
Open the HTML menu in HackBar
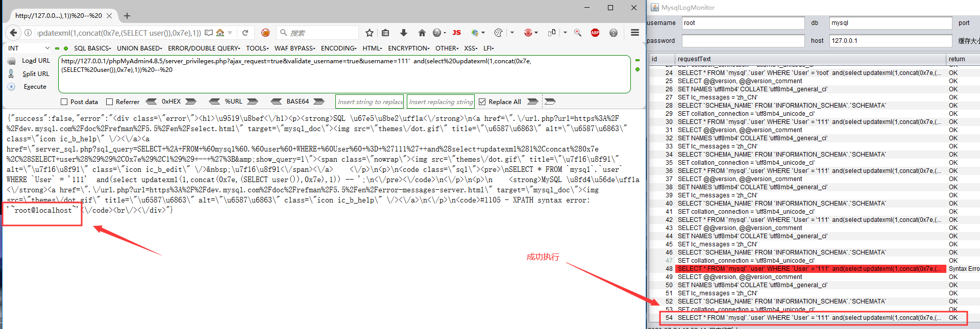pyautogui.click(x=372, y=48)
